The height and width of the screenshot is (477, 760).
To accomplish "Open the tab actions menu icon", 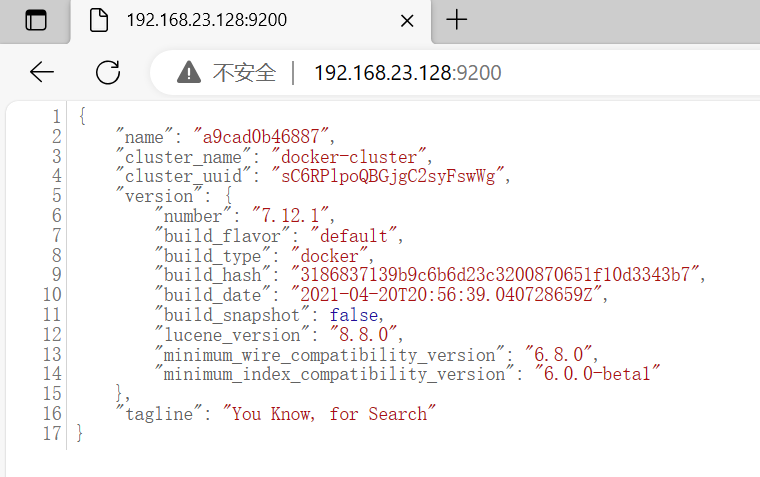I will pos(36,20).
